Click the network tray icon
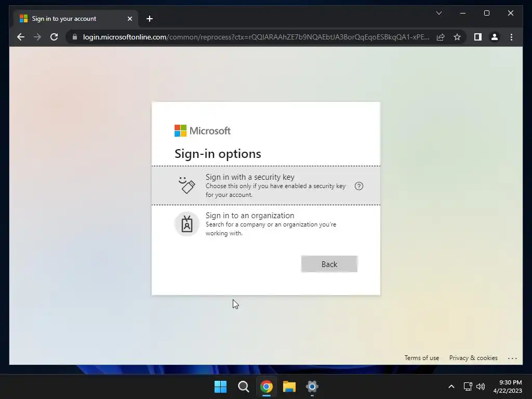The image size is (532, 399). coord(468,387)
